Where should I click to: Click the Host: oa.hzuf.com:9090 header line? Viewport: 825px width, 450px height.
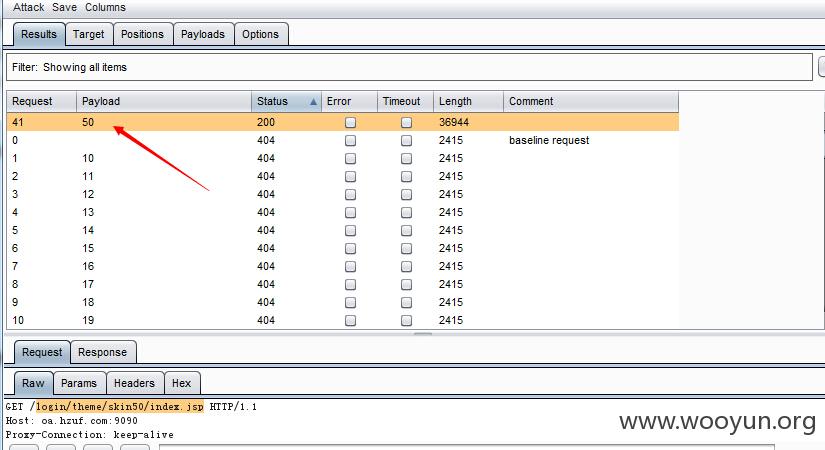tap(72, 421)
